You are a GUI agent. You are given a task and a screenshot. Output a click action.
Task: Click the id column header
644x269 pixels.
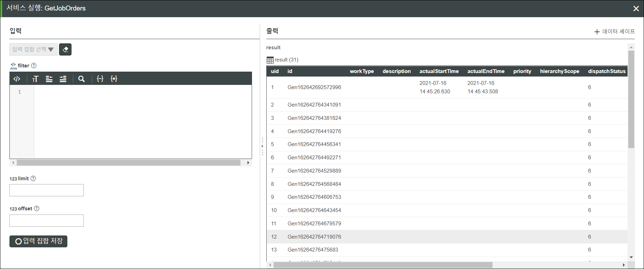[290, 71]
